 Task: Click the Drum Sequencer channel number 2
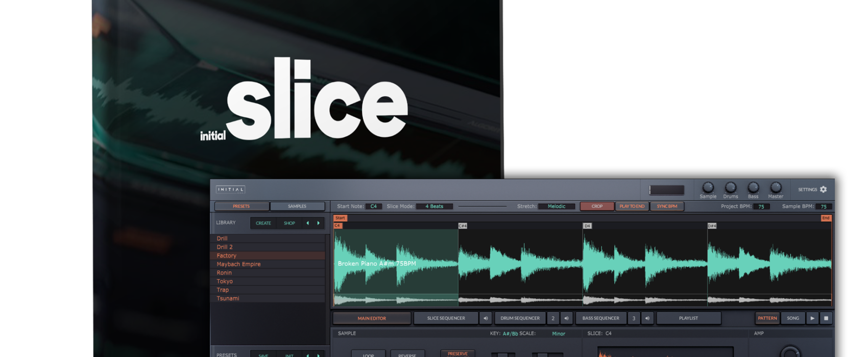(x=553, y=318)
